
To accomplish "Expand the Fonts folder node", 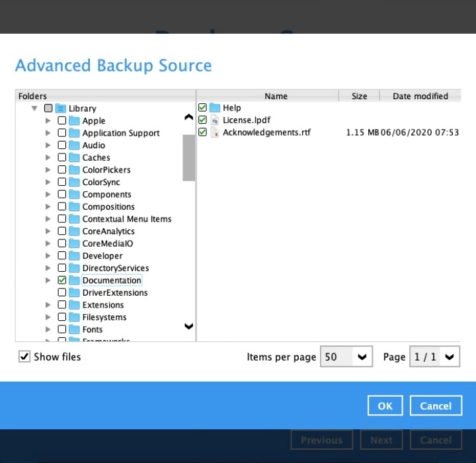I will tap(48, 329).
